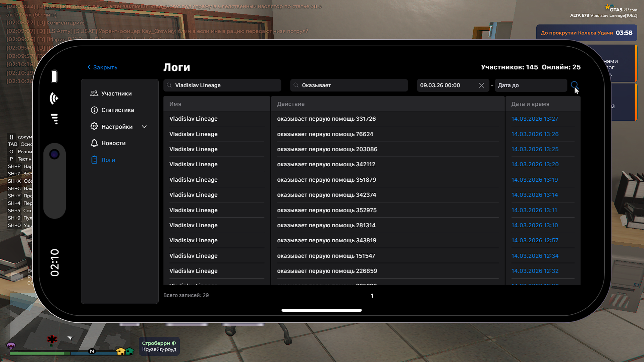Click the phone home indicator bar

[321, 310]
